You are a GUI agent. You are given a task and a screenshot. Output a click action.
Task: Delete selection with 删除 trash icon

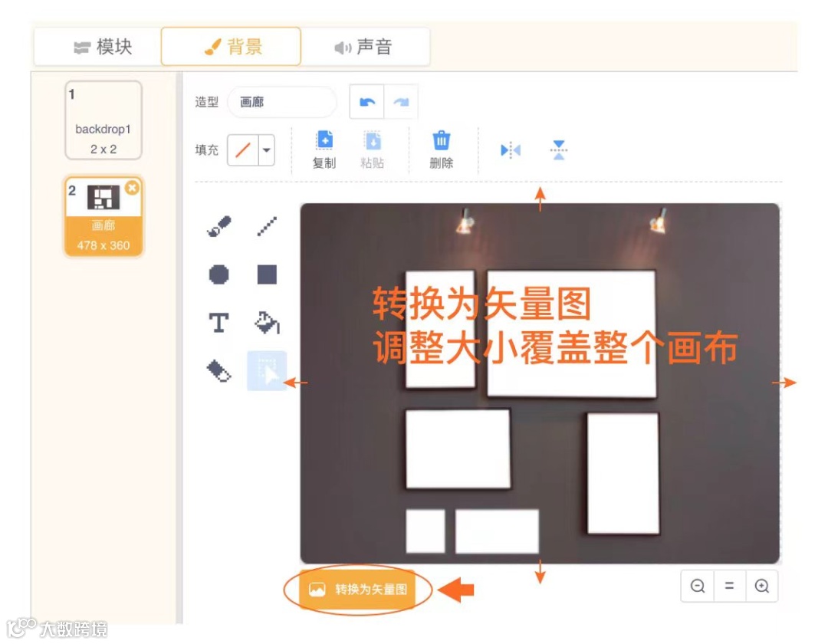(442, 150)
